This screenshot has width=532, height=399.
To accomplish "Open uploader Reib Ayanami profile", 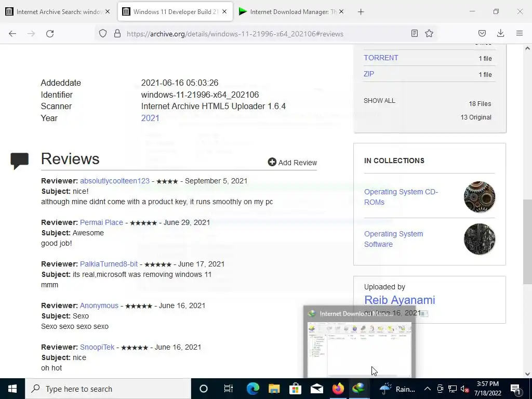I will [400, 300].
